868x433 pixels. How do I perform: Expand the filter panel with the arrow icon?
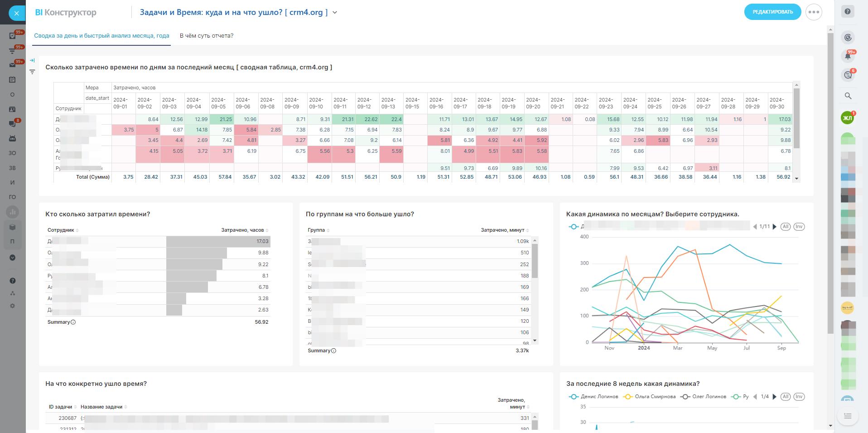click(32, 60)
